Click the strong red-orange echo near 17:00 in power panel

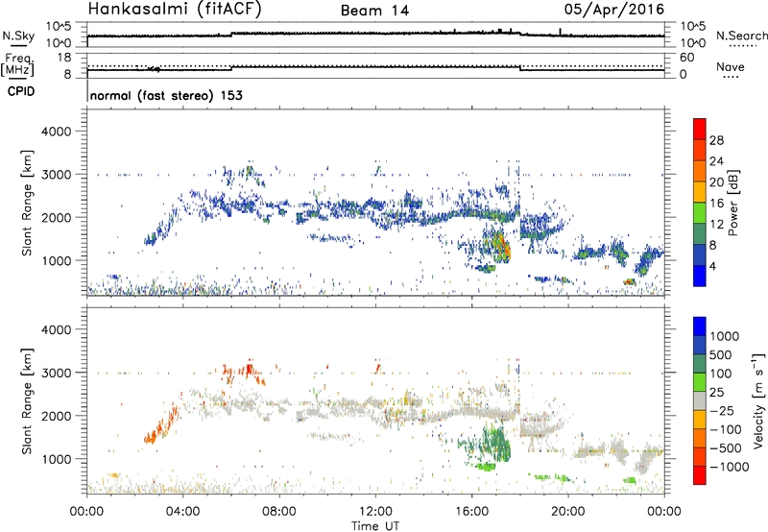click(502, 247)
